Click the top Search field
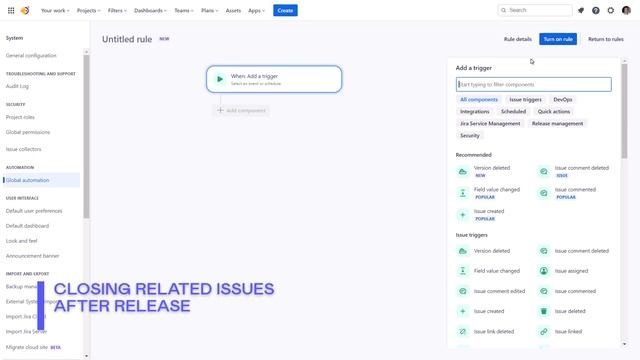This screenshot has height=360, width=640. tap(535, 10)
